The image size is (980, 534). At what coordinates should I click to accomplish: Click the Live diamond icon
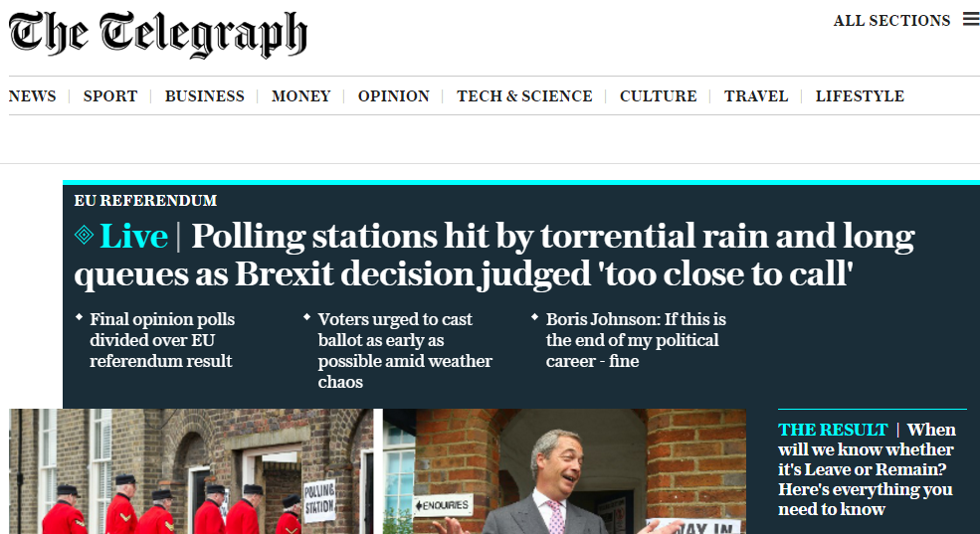tap(84, 236)
